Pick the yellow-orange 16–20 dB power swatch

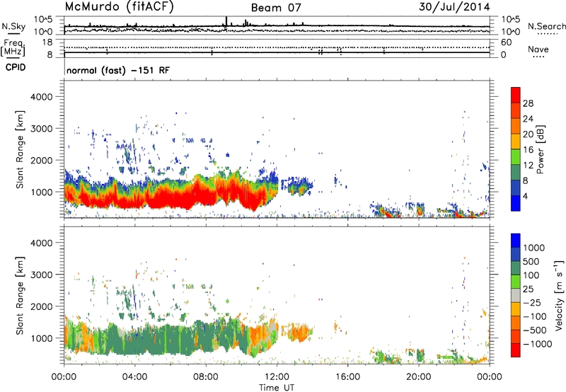516,142
